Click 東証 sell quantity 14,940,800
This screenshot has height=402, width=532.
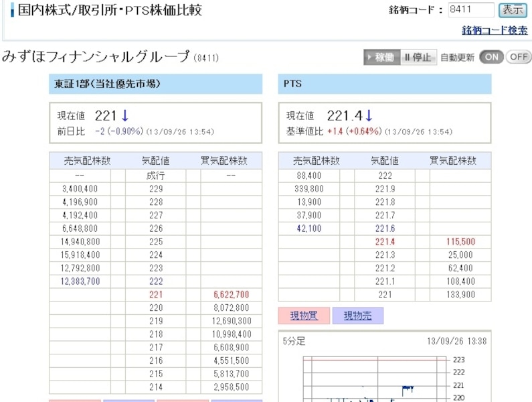[x=80, y=242]
